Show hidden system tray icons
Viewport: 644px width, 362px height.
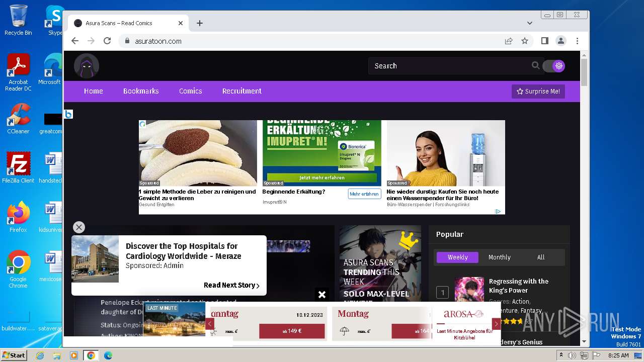click(561, 355)
